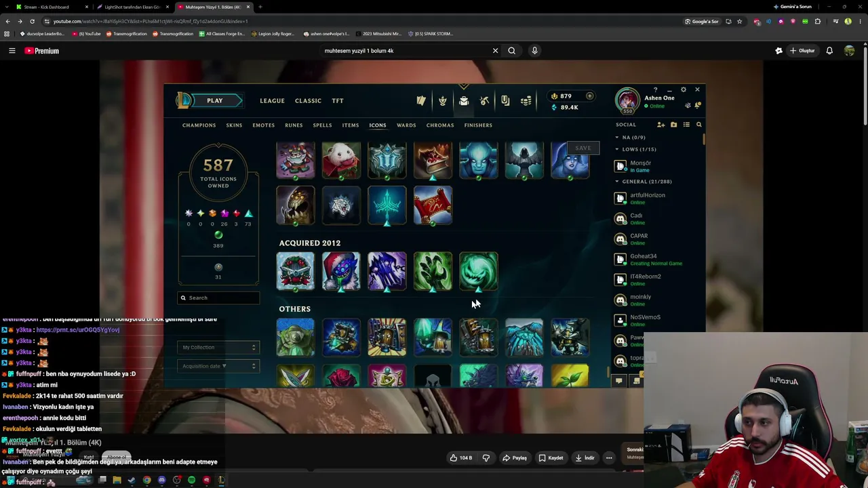Click the icon grid scrollbar thumb
The width and height of the screenshot is (868, 488).
608,372
